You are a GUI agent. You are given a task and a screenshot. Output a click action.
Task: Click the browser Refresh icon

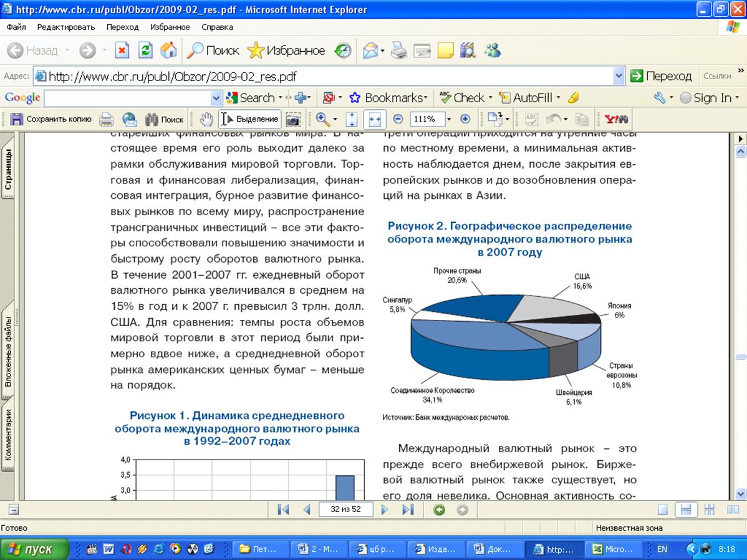(145, 51)
